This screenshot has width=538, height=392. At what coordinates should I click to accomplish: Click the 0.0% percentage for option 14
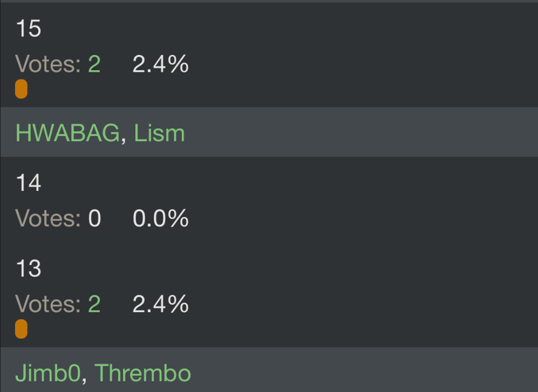pyautogui.click(x=161, y=218)
